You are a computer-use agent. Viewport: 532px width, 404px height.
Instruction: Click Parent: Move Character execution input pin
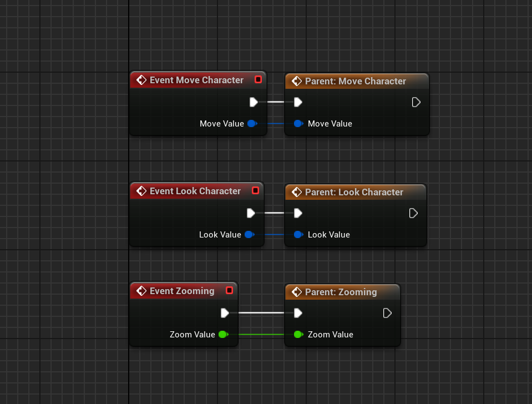[298, 102]
